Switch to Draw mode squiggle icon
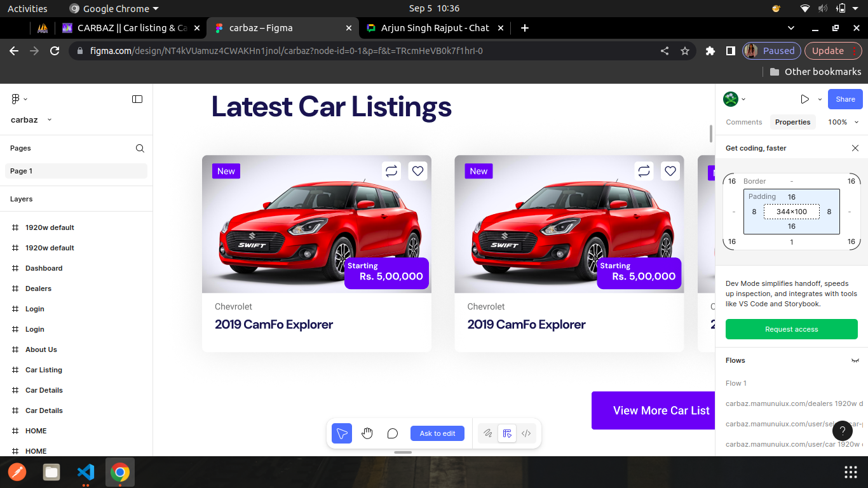This screenshot has height=488, width=868. (x=487, y=433)
